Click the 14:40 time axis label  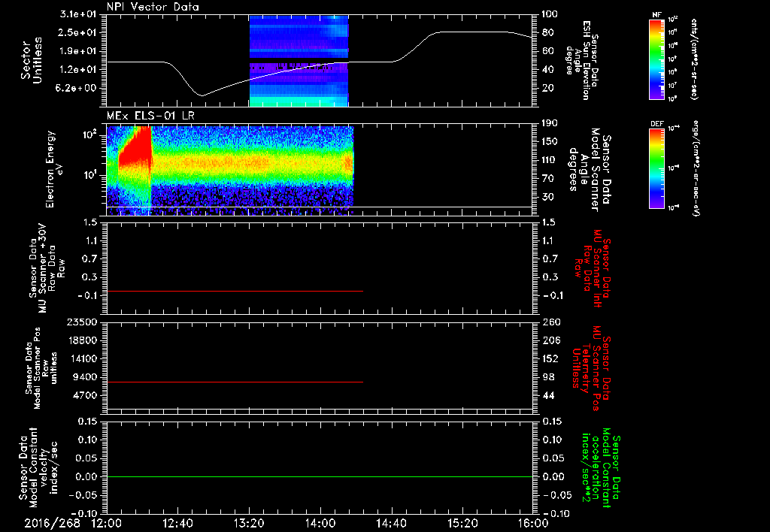pyautogui.click(x=391, y=523)
